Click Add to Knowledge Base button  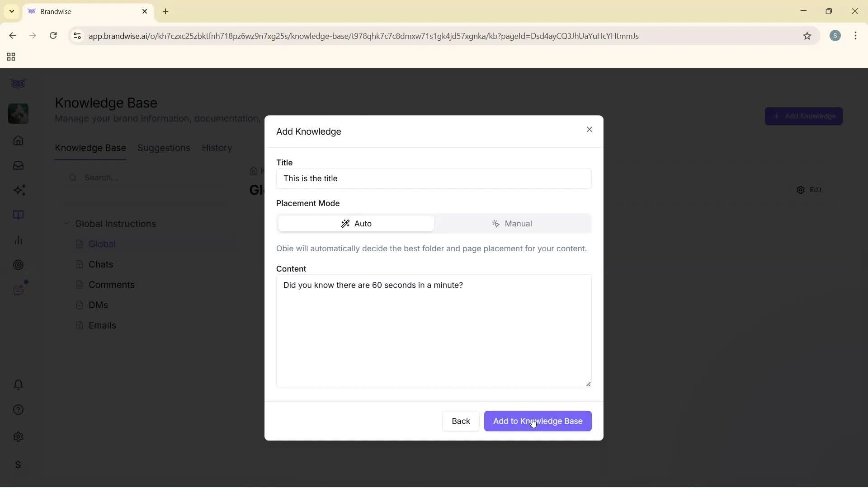click(x=538, y=421)
